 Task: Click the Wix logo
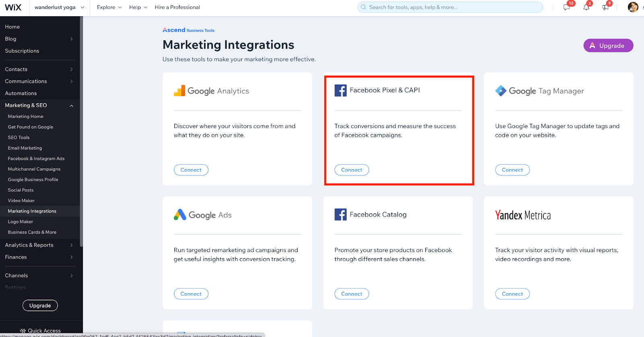[x=13, y=7]
